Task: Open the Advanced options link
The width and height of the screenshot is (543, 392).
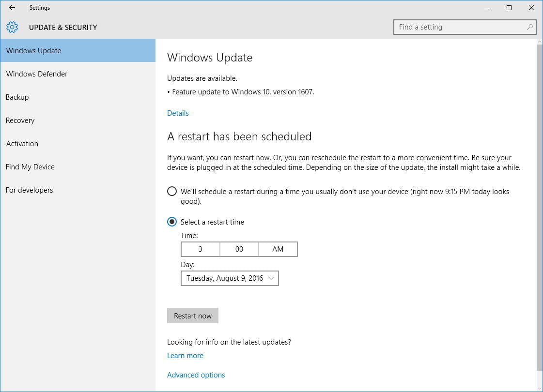Action: (196, 375)
